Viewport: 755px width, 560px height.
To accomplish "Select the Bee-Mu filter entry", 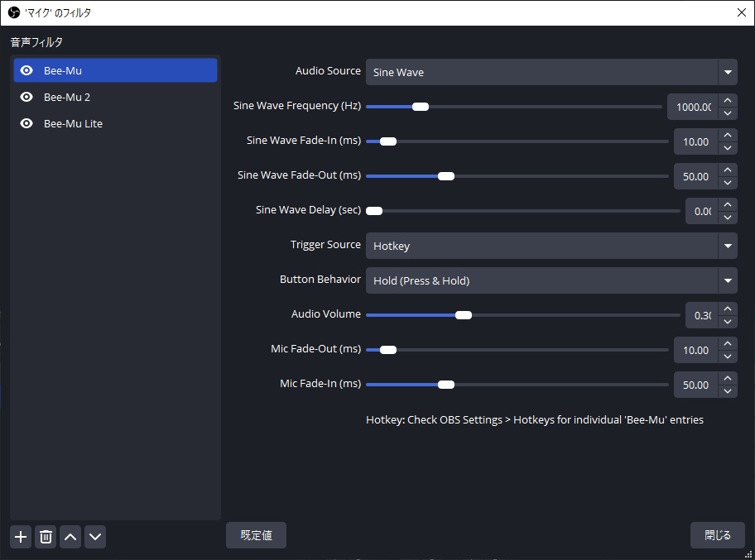I will coord(115,70).
